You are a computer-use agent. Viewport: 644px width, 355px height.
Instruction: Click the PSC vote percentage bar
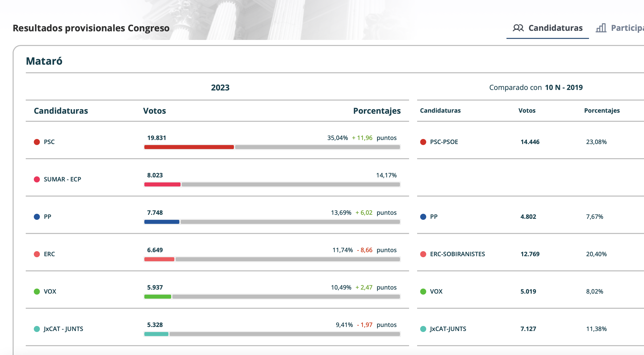(x=272, y=147)
